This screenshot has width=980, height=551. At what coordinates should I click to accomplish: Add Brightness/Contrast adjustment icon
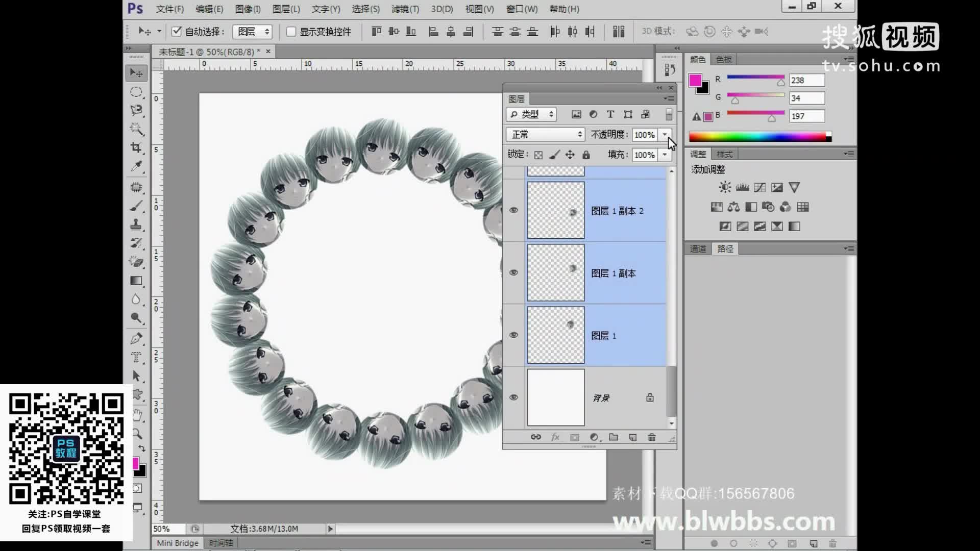[x=725, y=187]
